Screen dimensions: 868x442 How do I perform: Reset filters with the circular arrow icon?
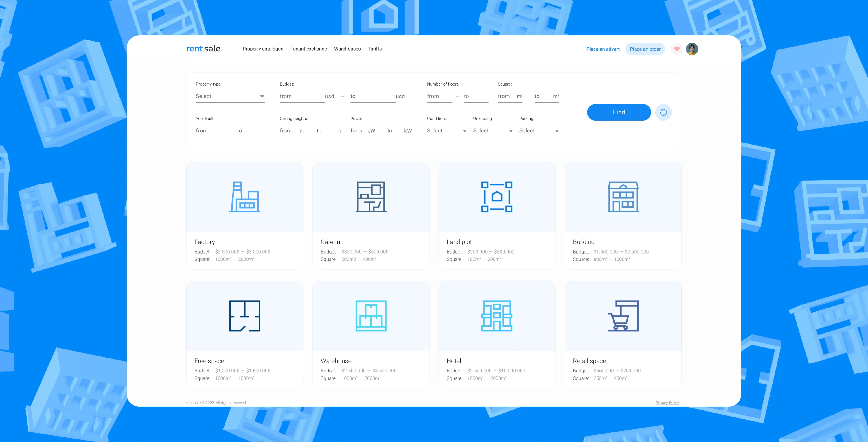tap(663, 112)
